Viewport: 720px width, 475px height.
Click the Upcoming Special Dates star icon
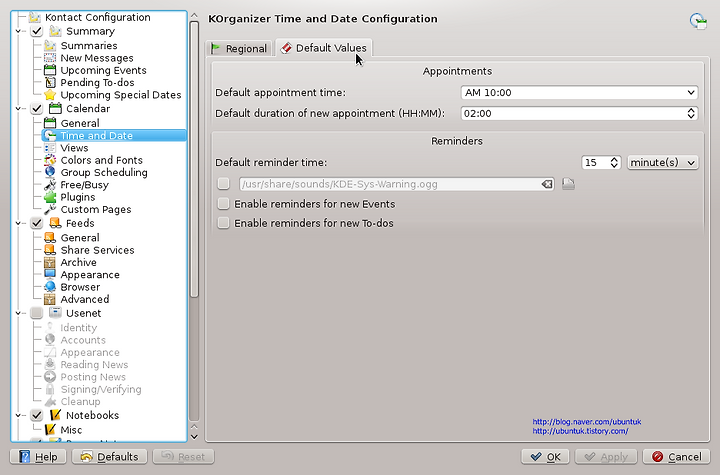[50, 95]
